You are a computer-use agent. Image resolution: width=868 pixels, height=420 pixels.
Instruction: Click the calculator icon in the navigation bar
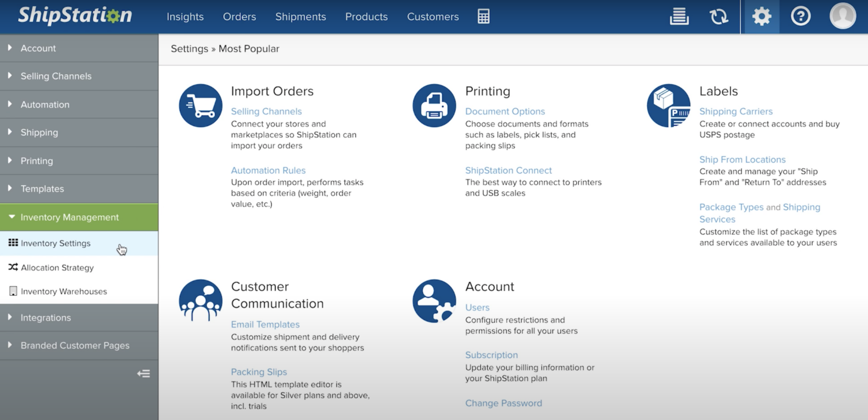click(484, 16)
